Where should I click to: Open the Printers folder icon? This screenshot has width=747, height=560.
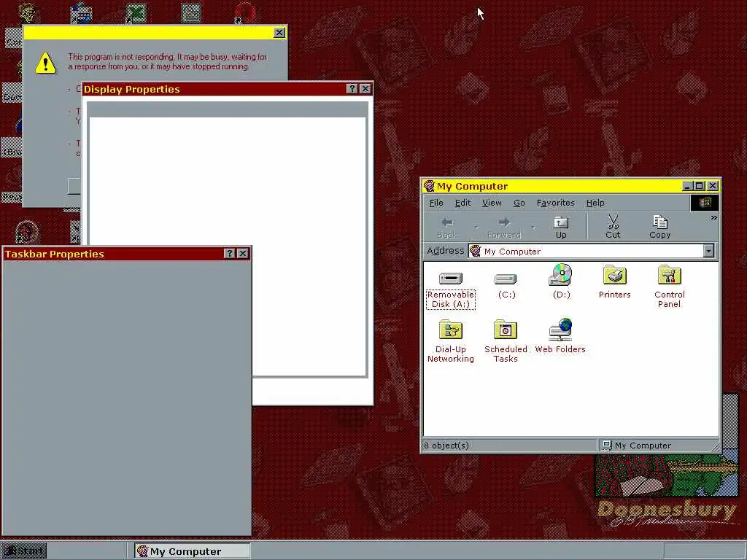(614, 275)
